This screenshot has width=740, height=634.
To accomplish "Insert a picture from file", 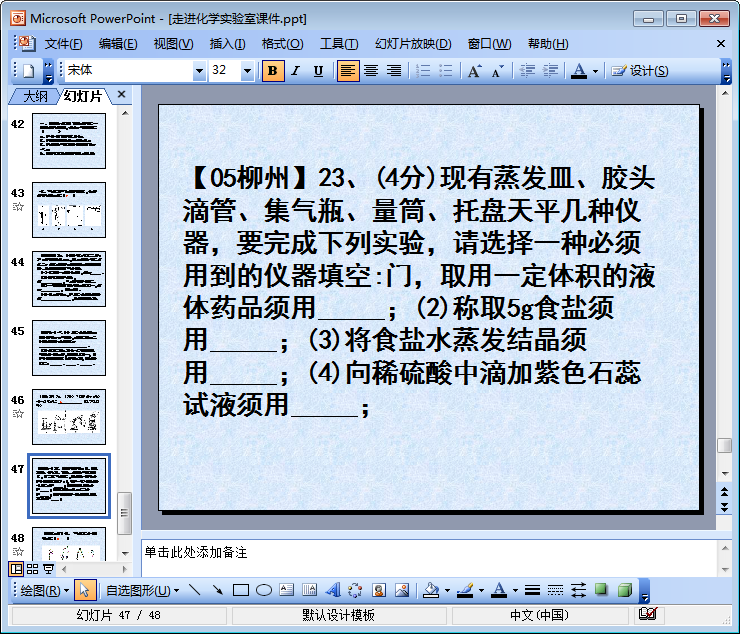I will 402,590.
